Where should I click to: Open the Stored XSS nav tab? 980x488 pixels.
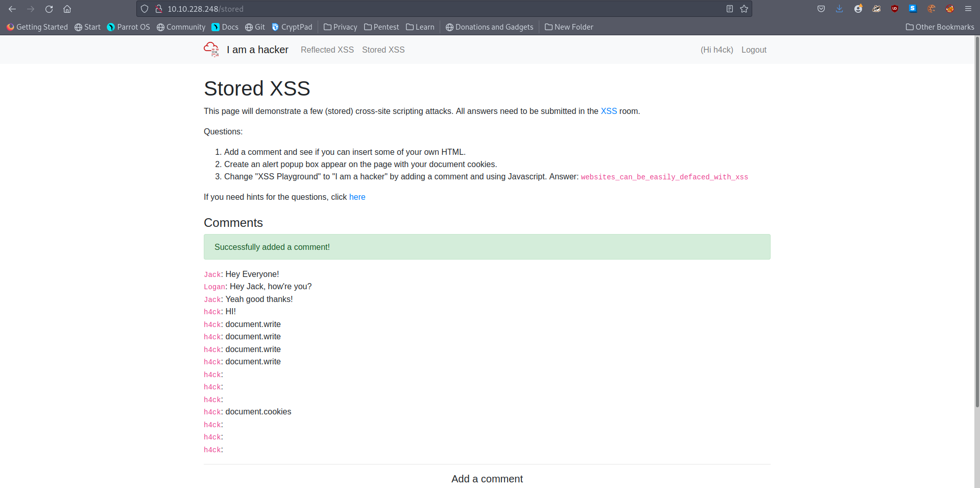pos(383,50)
